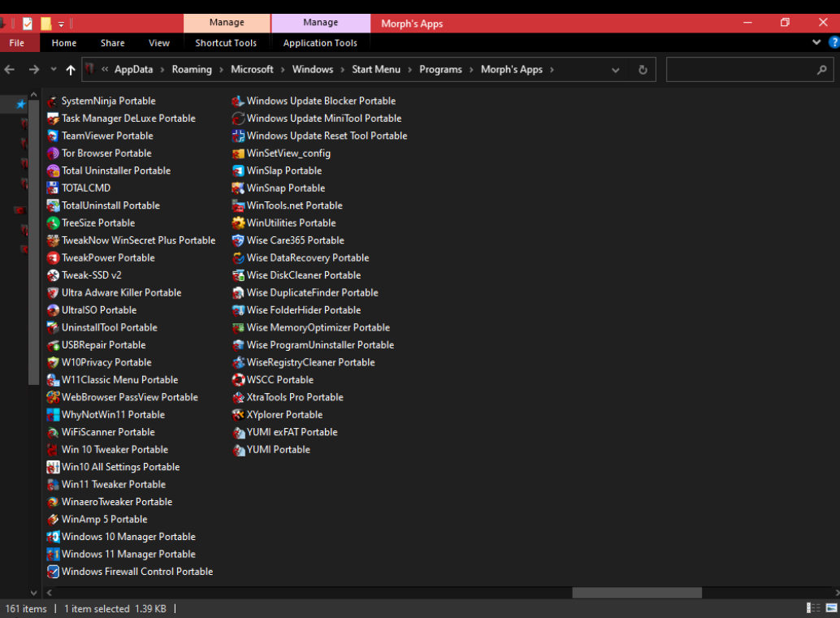The width and height of the screenshot is (840, 618).
Task: Select the UltraISO Portable disc icon
Action: [53, 310]
